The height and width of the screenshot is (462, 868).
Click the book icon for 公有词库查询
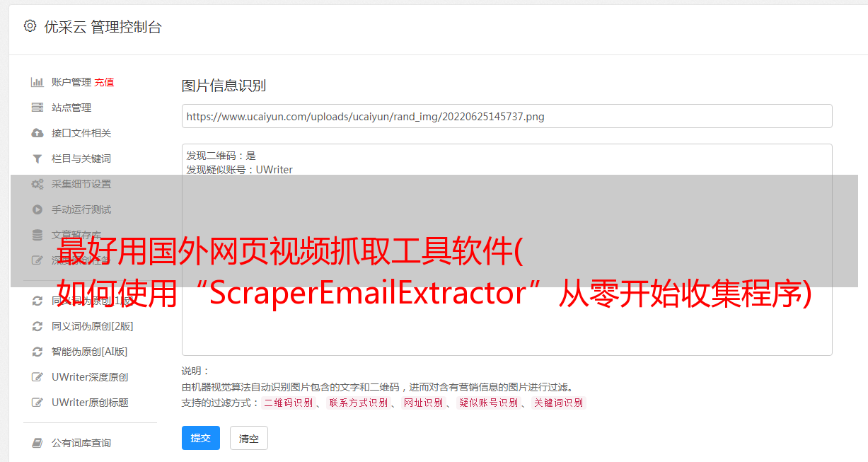37,443
